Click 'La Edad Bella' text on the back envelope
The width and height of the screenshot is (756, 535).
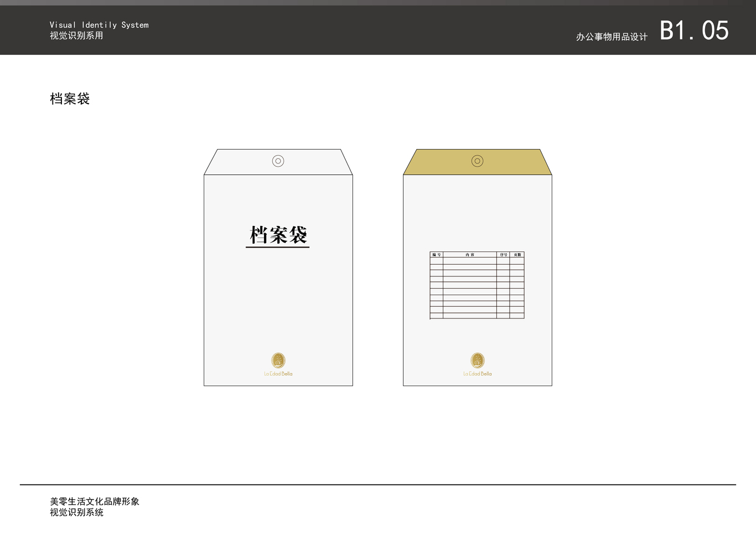(478, 374)
